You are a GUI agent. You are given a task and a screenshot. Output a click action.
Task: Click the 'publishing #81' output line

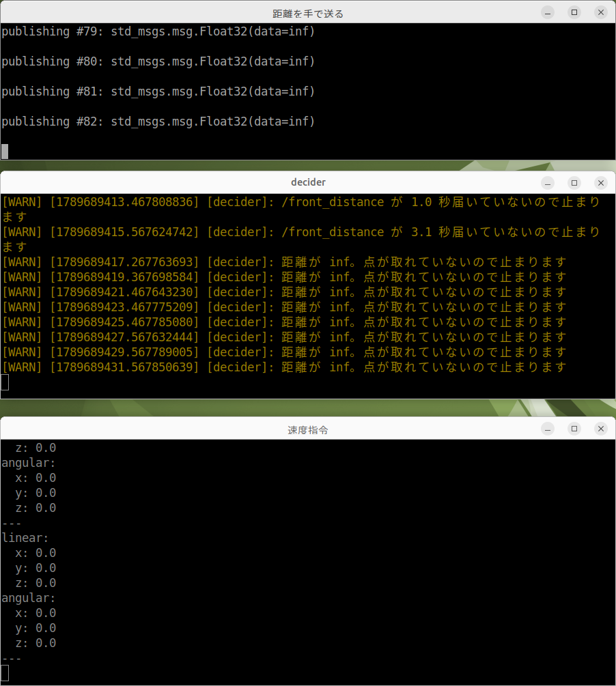pos(158,91)
